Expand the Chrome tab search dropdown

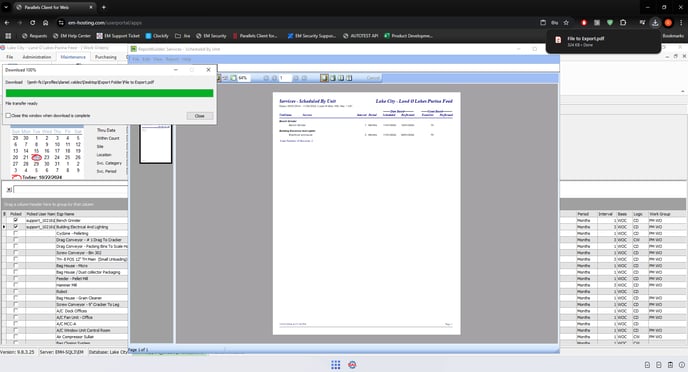(x=6, y=7)
